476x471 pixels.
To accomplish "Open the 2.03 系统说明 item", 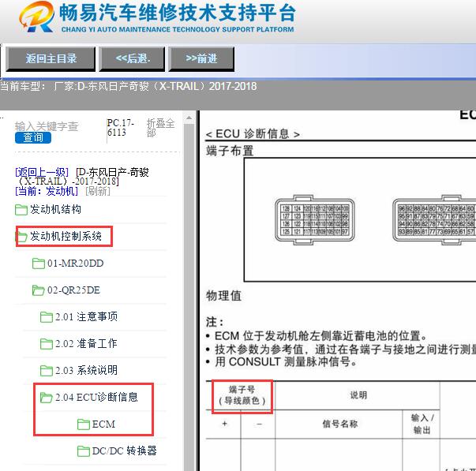I will [86, 370].
